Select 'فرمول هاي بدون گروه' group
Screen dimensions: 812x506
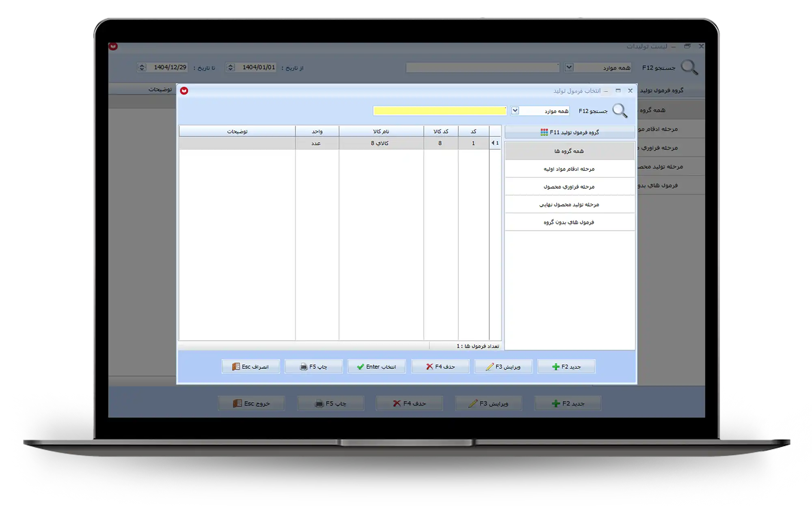[569, 222]
